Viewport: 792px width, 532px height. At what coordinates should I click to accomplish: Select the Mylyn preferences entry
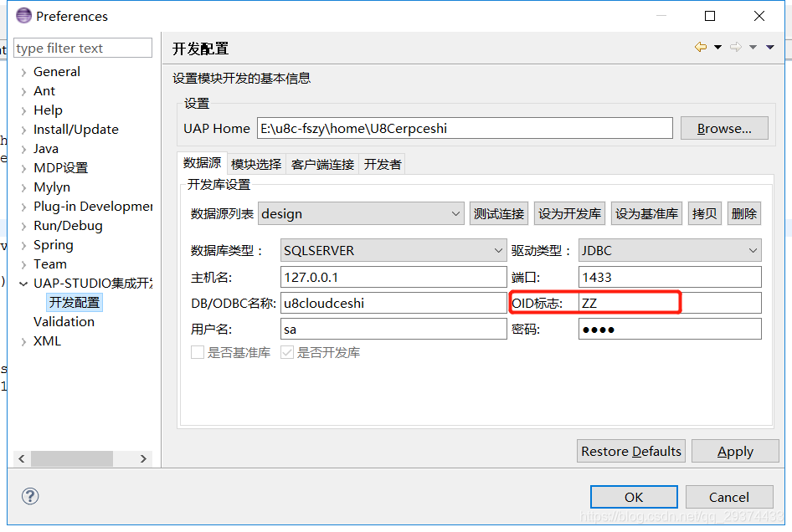(x=52, y=187)
